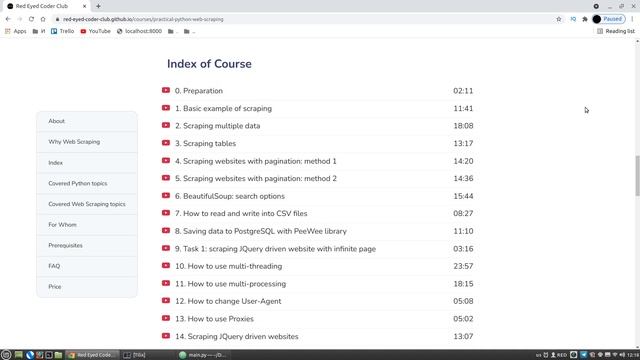Click the back navigation arrow
This screenshot has height=360, width=640.
click(8, 19)
